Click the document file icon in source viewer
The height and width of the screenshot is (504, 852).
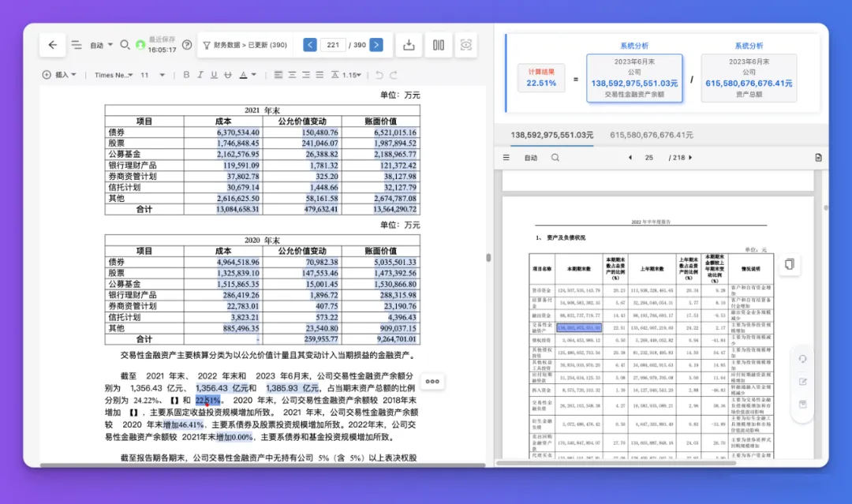point(818,158)
